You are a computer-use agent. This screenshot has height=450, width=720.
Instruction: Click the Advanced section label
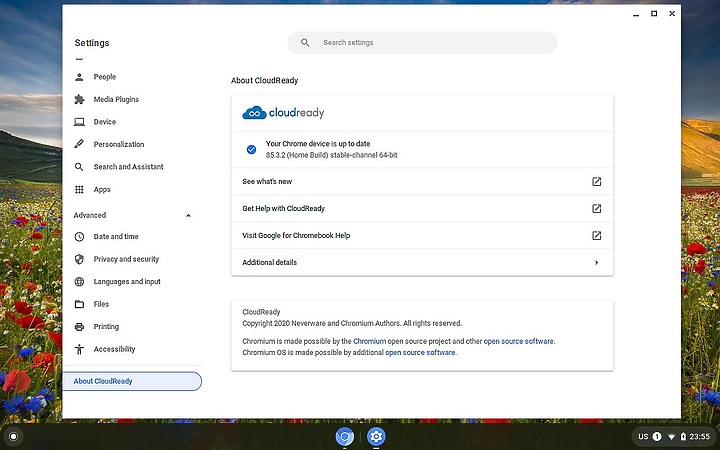tap(90, 215)
